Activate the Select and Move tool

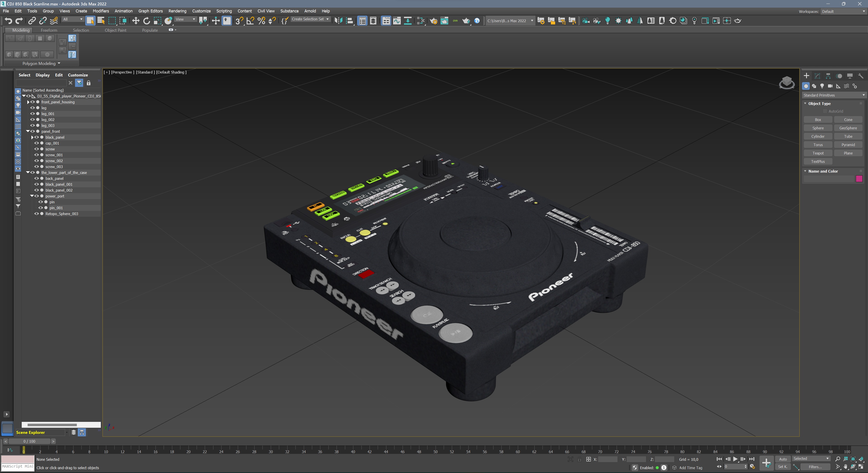(x=135, y=21)
